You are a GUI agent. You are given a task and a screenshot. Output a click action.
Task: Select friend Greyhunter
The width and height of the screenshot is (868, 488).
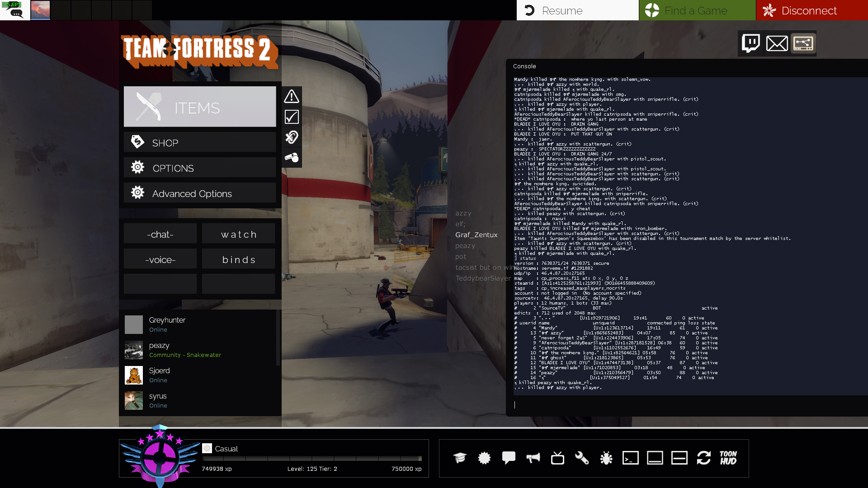200,324
